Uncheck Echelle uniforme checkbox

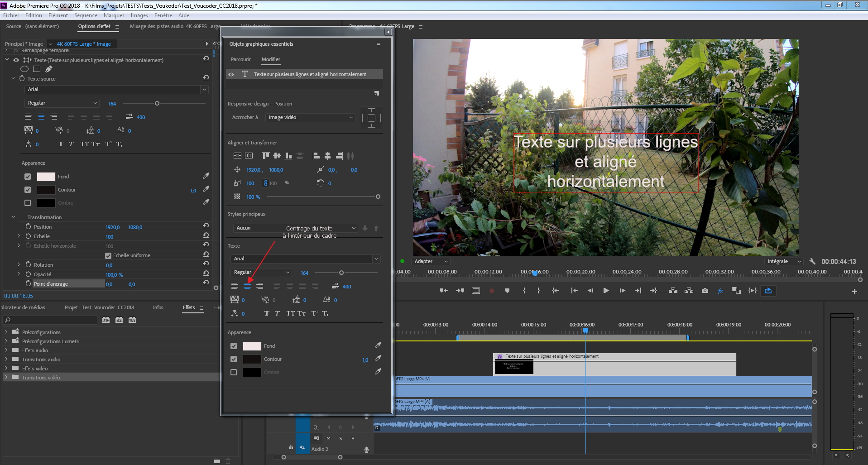point(108,256)
